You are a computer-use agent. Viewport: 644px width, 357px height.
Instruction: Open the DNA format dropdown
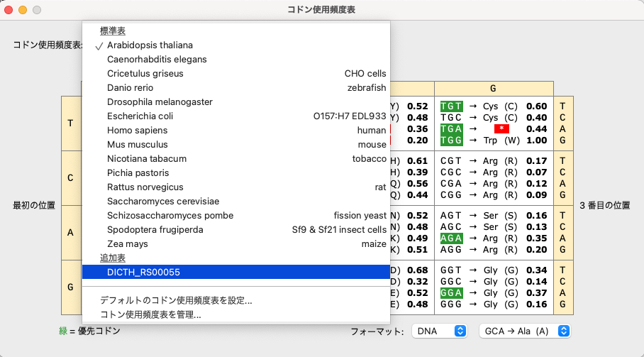[x=440, y=331]
